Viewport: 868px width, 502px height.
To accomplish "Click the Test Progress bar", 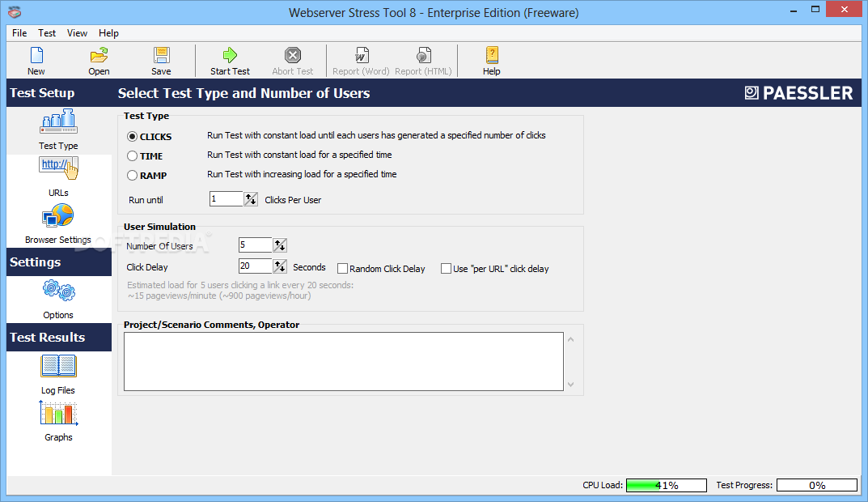I will coord(817,485).
